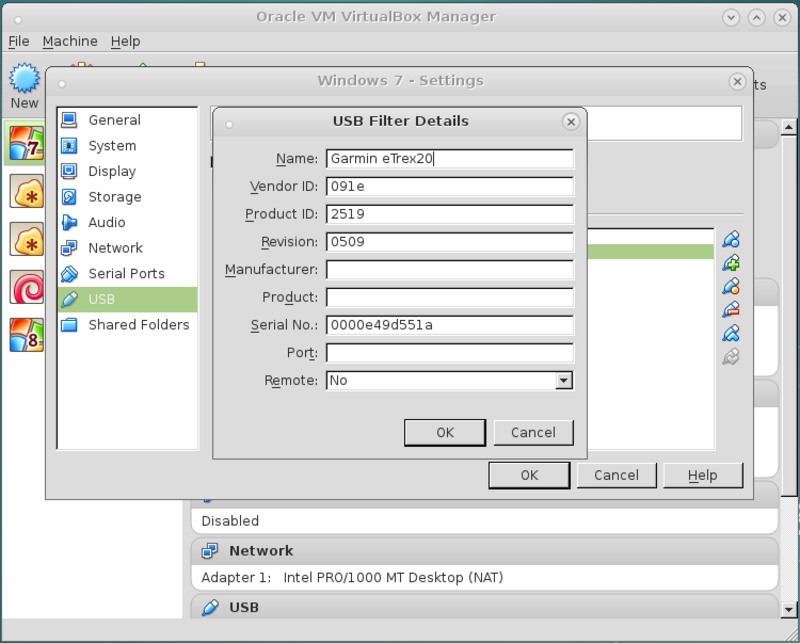The width and height of the screenshot is (800, 643).
Task: Minimize the VirtualBox Manager window
Action: click(731, 18)
